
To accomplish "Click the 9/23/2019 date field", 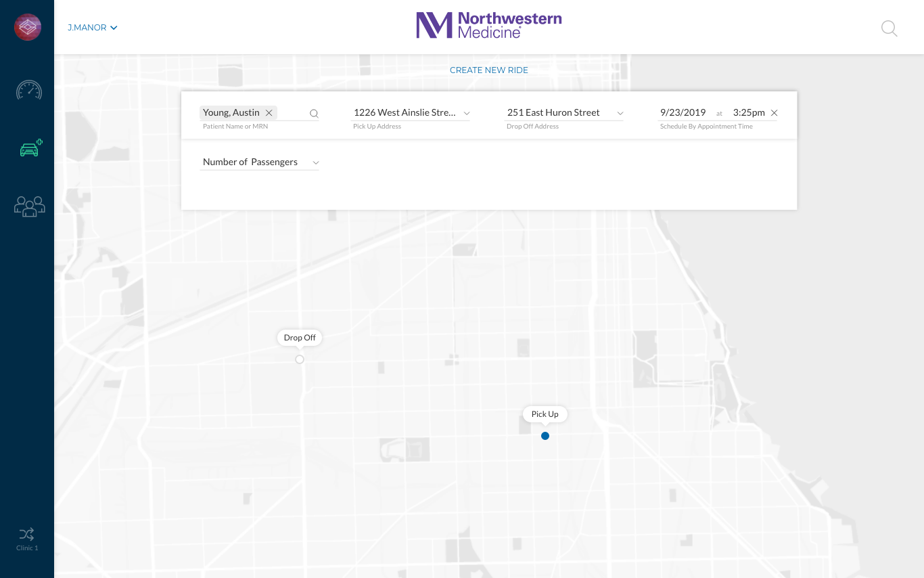I will tap(683, 113).
